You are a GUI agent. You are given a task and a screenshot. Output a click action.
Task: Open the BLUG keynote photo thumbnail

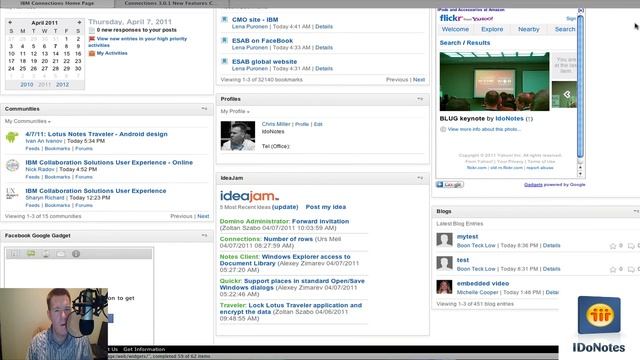click(494, 81)
